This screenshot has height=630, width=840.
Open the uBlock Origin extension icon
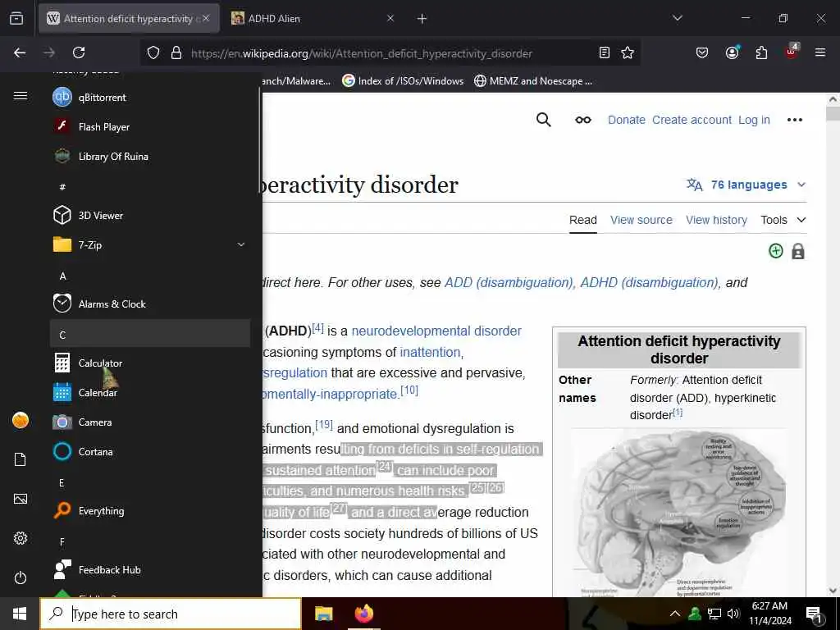click(x=792, y=52)
